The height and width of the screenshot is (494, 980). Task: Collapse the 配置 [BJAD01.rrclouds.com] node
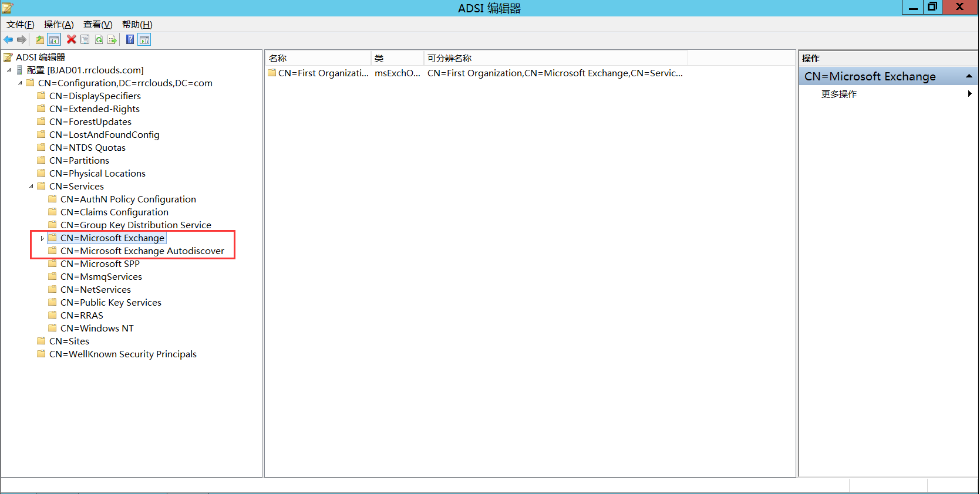(x=9, y=70)
